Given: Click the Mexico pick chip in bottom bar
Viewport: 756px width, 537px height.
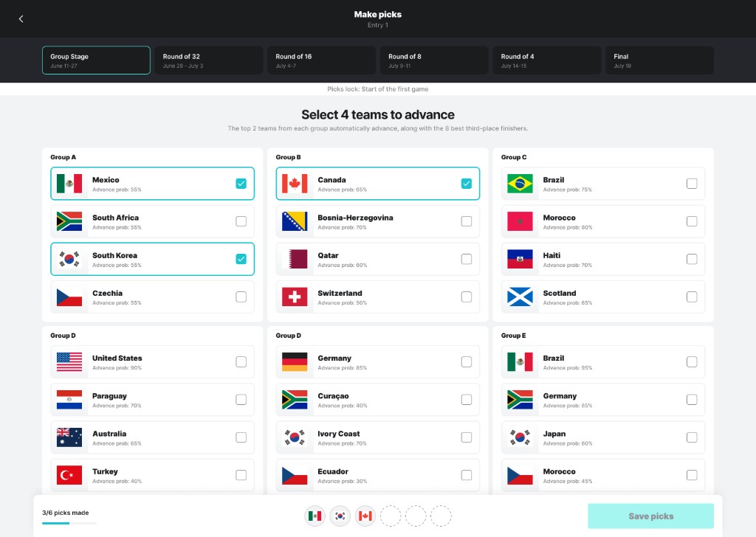Looking at the screenshot, I should point(315,516).
